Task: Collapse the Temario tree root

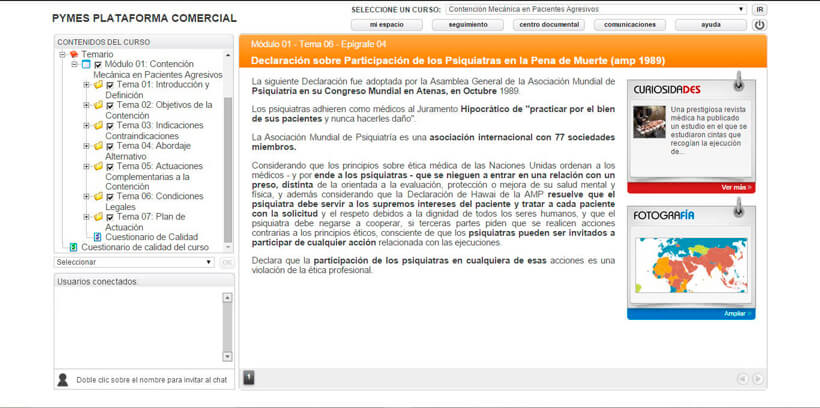Action: pyautogui.click(x=62, y=54)
